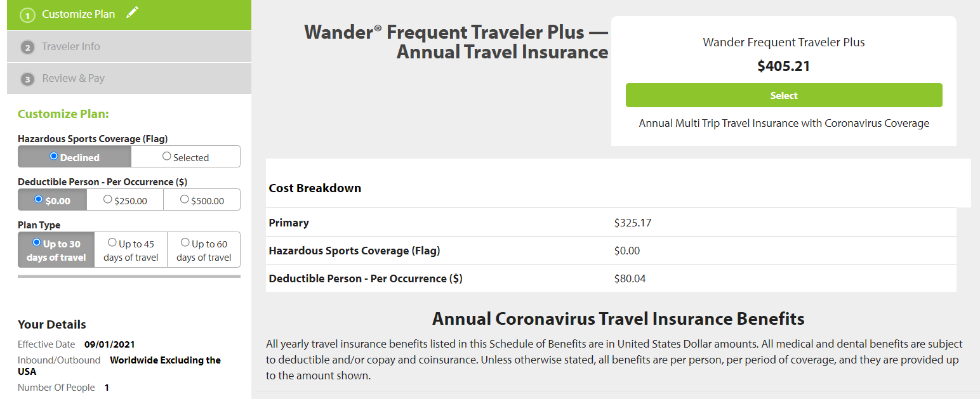
Task: Click the pencil edit icon beside Customize Plan
Action: [132, 12]
